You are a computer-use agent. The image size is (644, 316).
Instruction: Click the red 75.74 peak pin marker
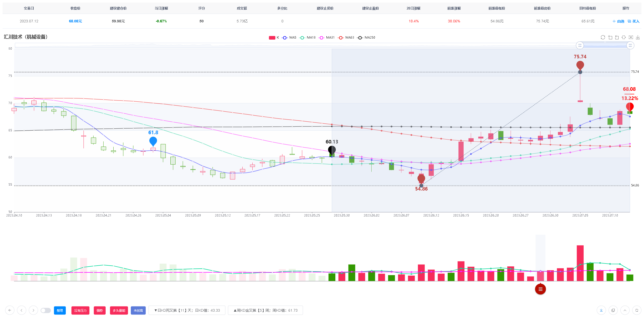tap(580, 65)
